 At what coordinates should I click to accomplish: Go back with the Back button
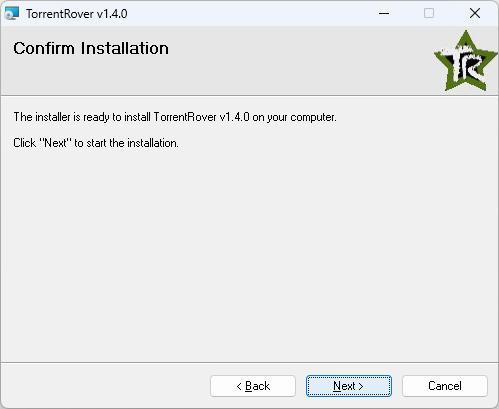tap(253, 386)
